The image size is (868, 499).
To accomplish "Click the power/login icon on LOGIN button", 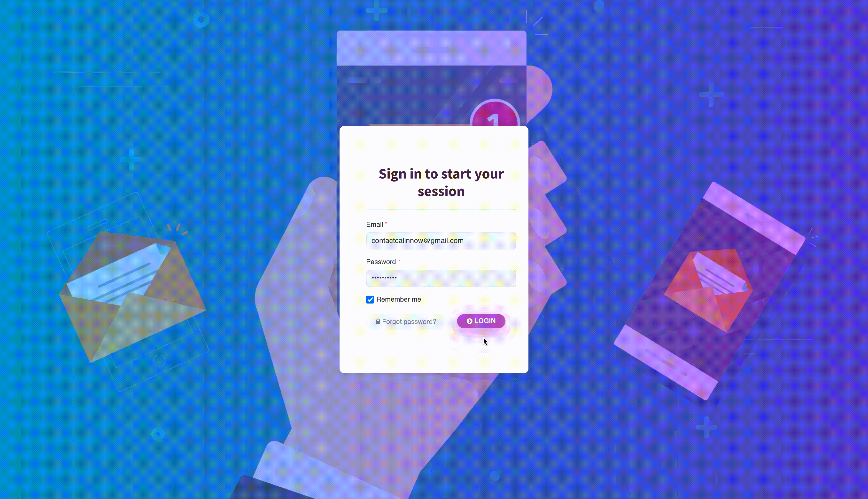I will tap(470, 321).
